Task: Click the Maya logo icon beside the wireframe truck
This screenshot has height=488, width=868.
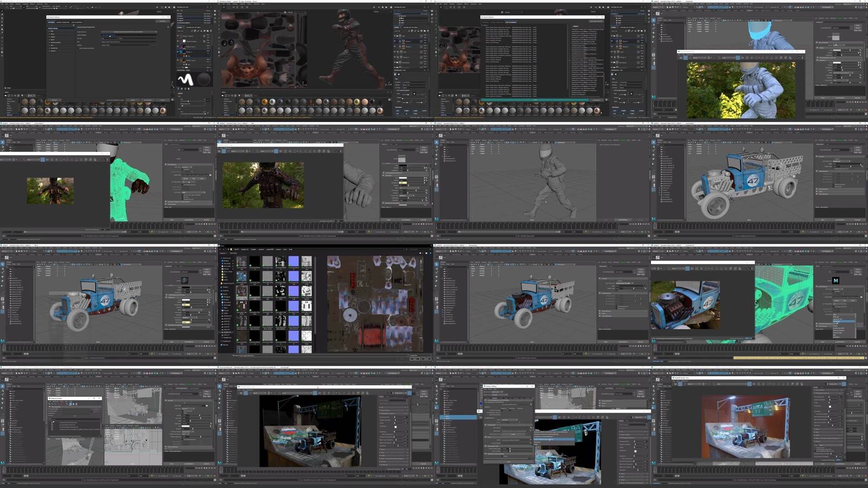Action: (x=835, y=280)
